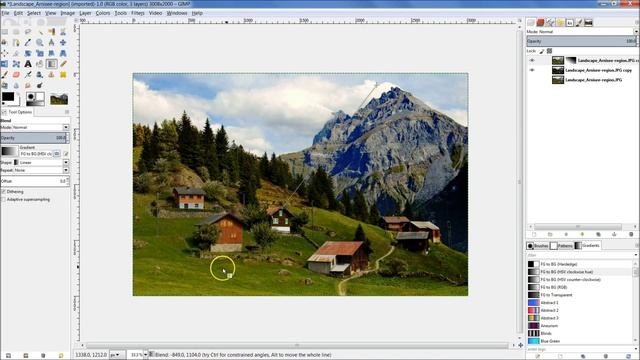Select the Flip tool
Viewport: 640px width, 360px height.
click(x=4, y=64)
